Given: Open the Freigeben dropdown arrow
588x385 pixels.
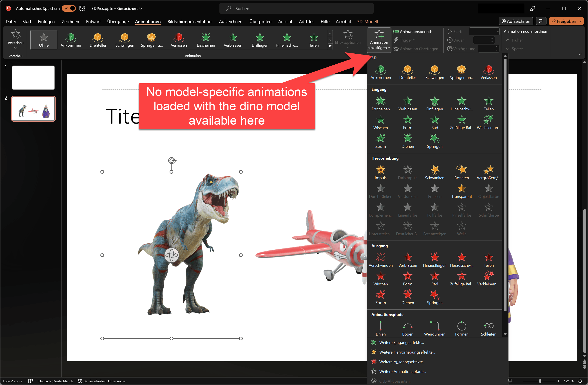Looking at the screenshot, I should pos(580,21).
